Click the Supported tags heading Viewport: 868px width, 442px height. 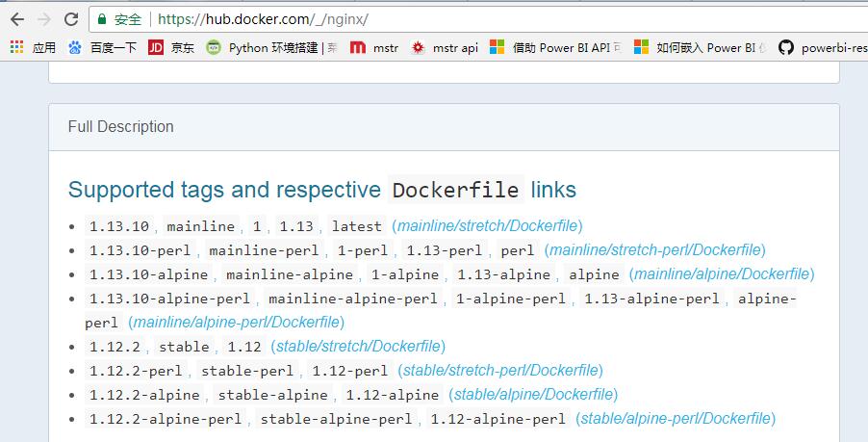click(x=322, y=190)
